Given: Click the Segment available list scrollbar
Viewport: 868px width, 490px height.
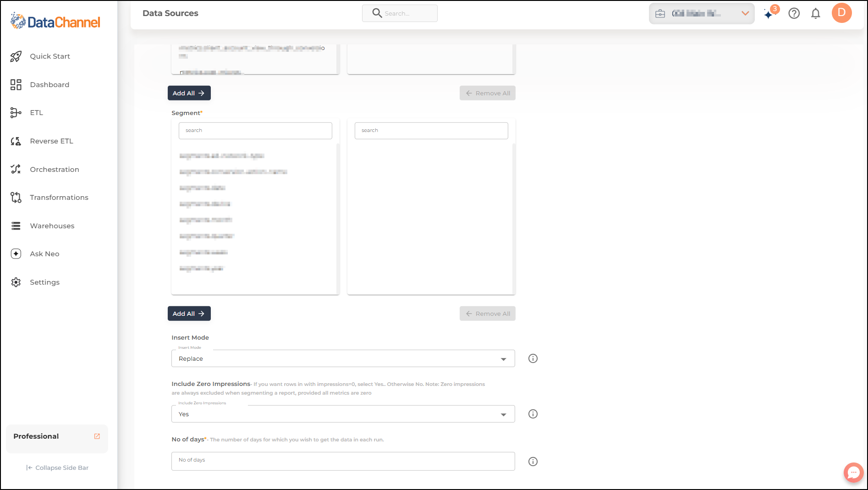Looking at the screenshot, I should pyautogui.click(x=338, y=219).
